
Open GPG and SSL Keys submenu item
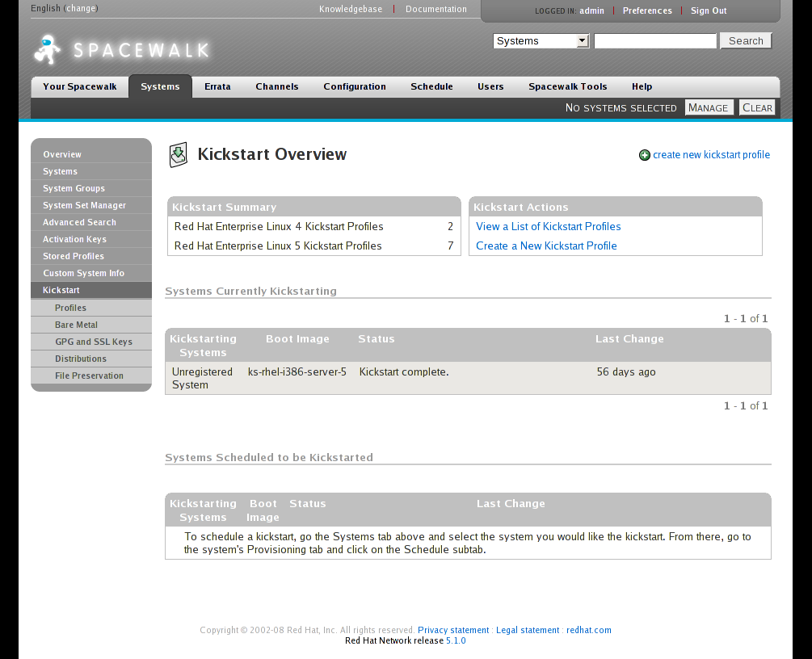click(91, 342)
